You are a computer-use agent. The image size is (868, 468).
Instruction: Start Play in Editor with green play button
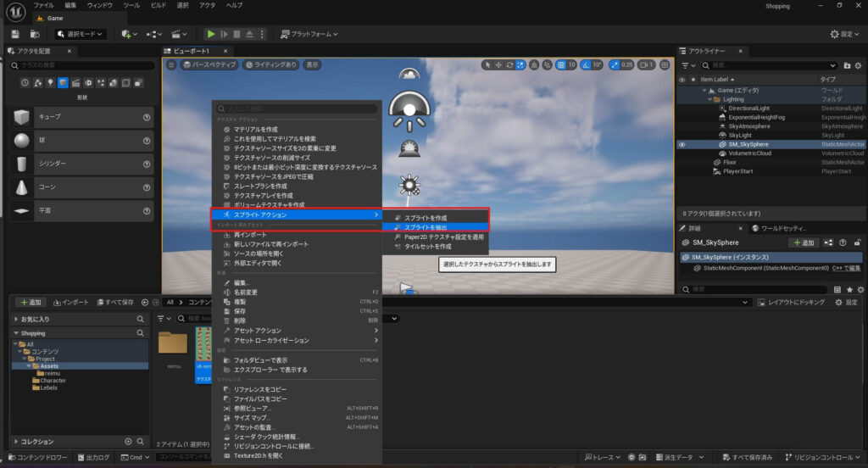(x=211, y=34)
